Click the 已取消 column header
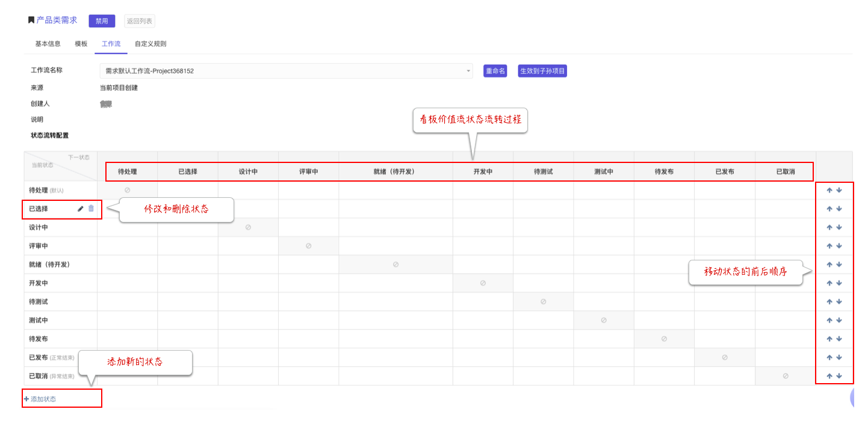 pyautogui.click(x=786, y=171)
